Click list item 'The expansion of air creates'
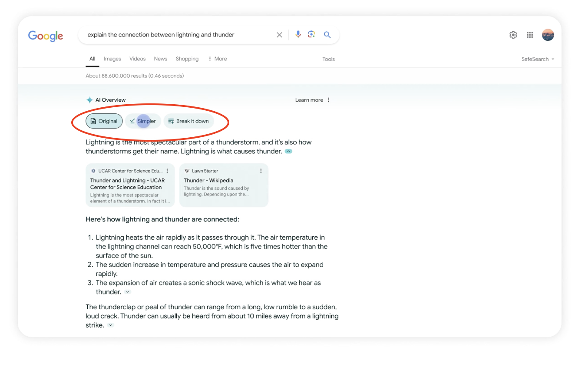 click(x=208, y=287)
